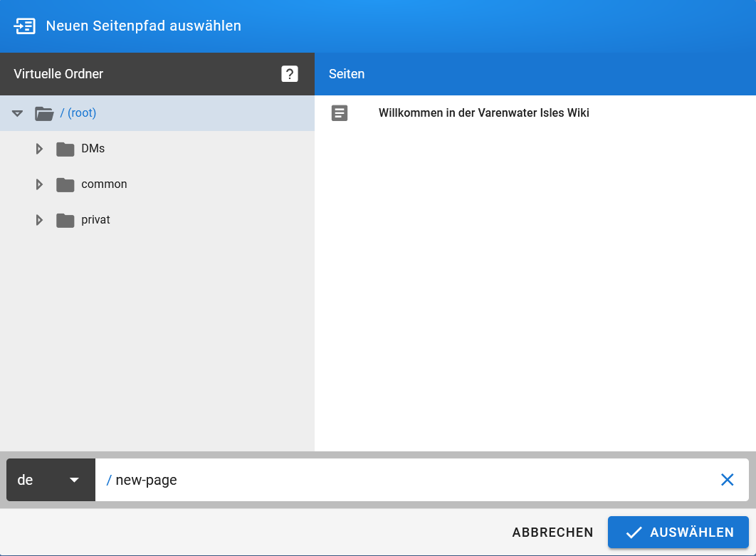Image resolution: width=756 pixels, height=556 pixels.
Task: Collapse the root folder tree
Action: click(16, 112)
